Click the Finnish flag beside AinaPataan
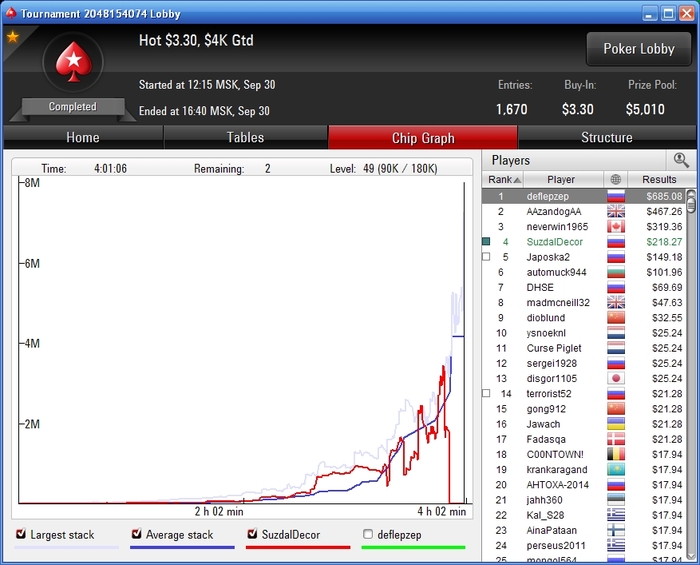Viewport: 700px width, 565px height. (616, 530)
